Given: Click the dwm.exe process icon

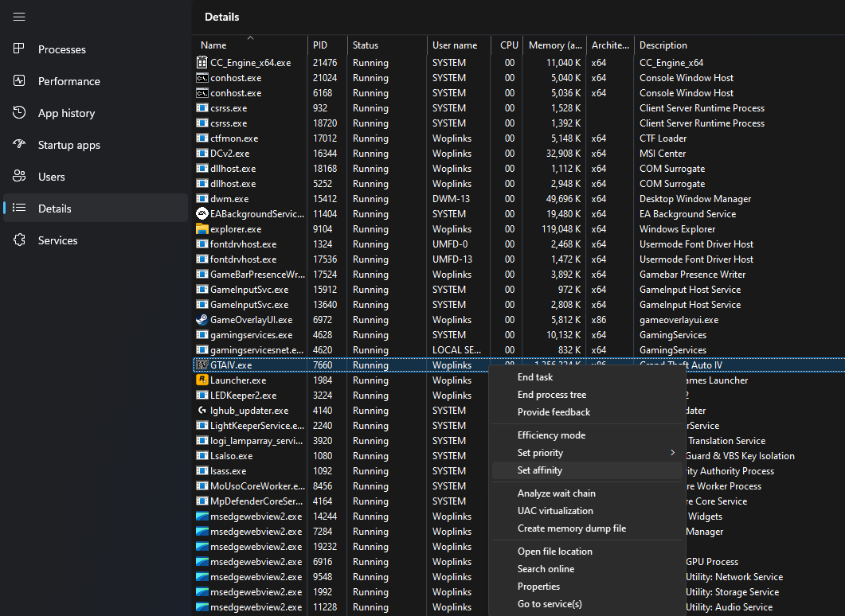Looking at the screenshot, I should (x=201, y=199).
